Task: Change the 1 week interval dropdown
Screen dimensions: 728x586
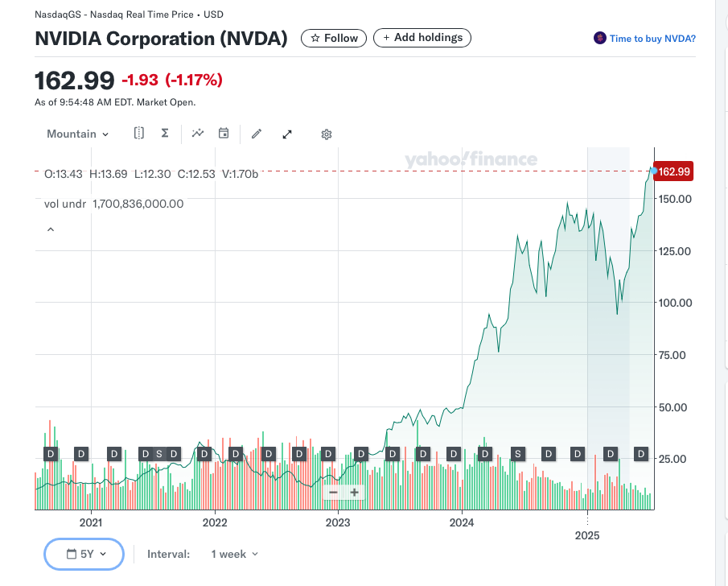Action: pos(234,554)
